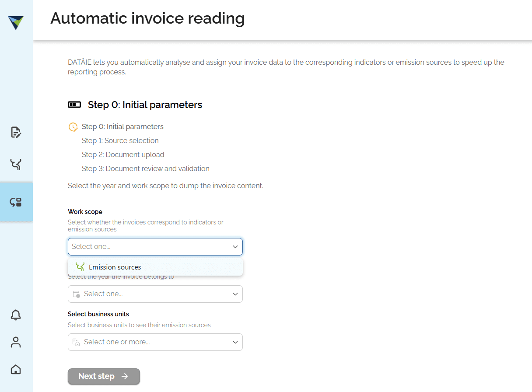Click the chevron of business units dropdown
Image resolution: width=532 pixels, height=392 pixels.
235,342
